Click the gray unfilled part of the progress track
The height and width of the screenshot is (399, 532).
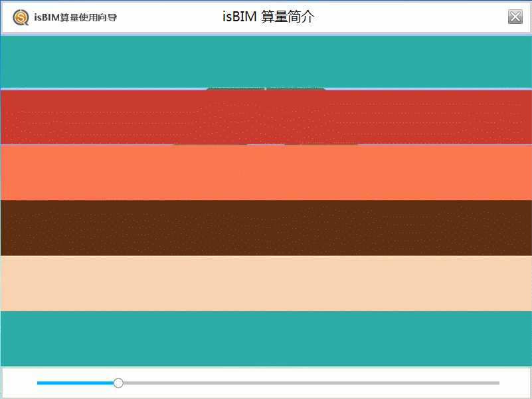point(311,383)
